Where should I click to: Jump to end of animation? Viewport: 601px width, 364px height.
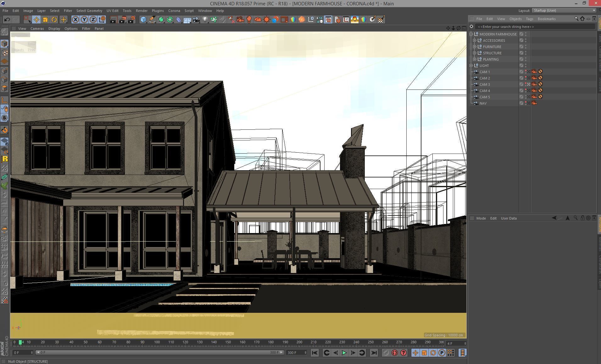tap(374, 353)
